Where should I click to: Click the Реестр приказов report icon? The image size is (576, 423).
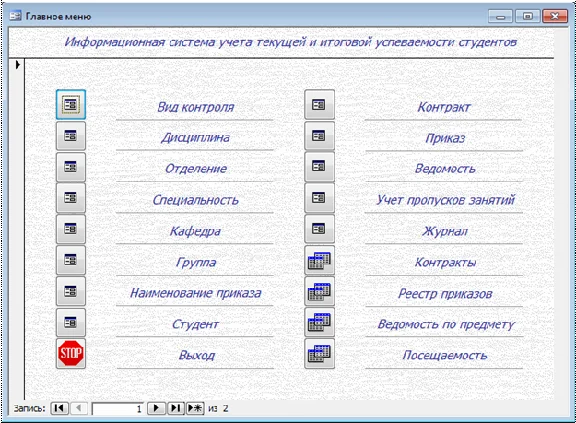(x=319, y=291)
